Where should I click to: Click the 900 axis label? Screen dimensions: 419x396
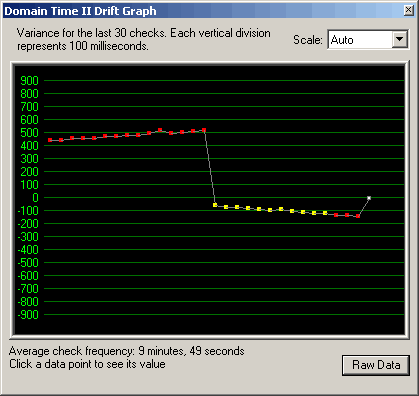click(29, 81)
